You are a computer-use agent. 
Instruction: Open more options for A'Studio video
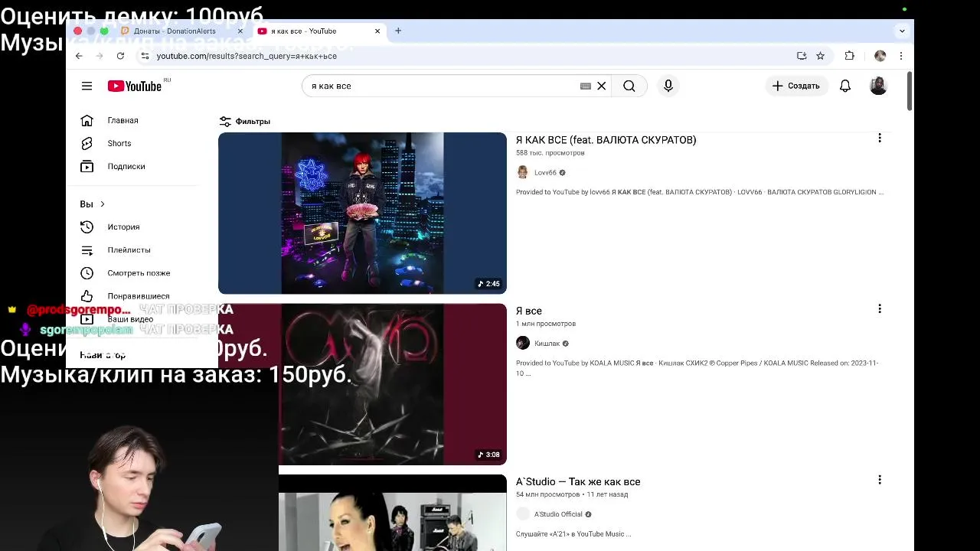tap(880, 479)
